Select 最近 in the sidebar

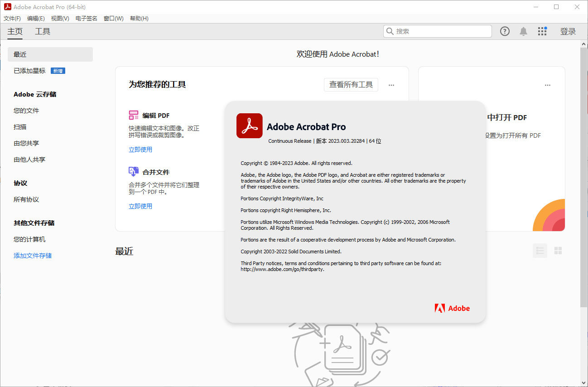tap(50, 54)
